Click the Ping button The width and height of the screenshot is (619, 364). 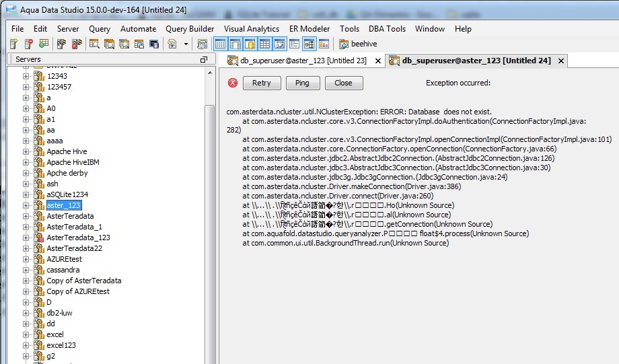click(302, 83)
